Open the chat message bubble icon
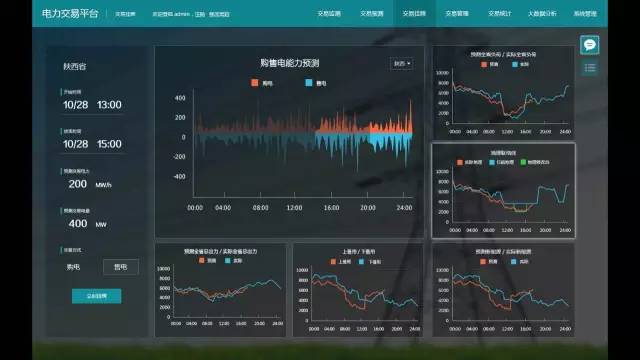 [x=589, y=45]
